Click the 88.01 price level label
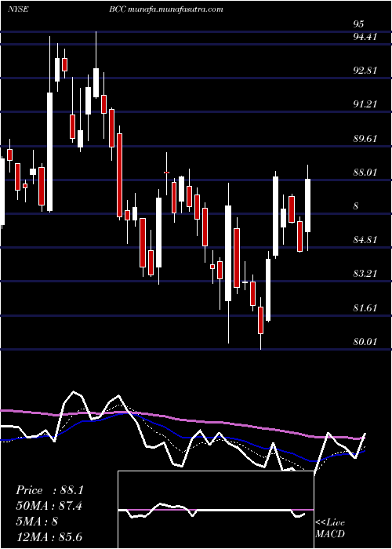392x549 pixels. point(365,172)
